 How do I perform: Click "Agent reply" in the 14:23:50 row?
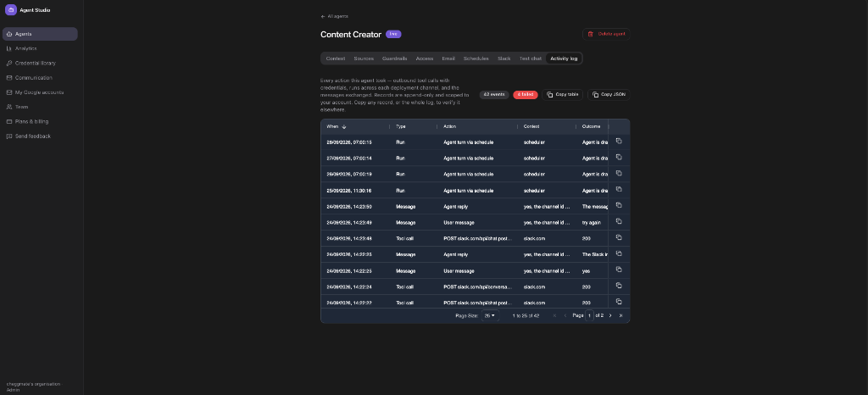tap(455, 206)
